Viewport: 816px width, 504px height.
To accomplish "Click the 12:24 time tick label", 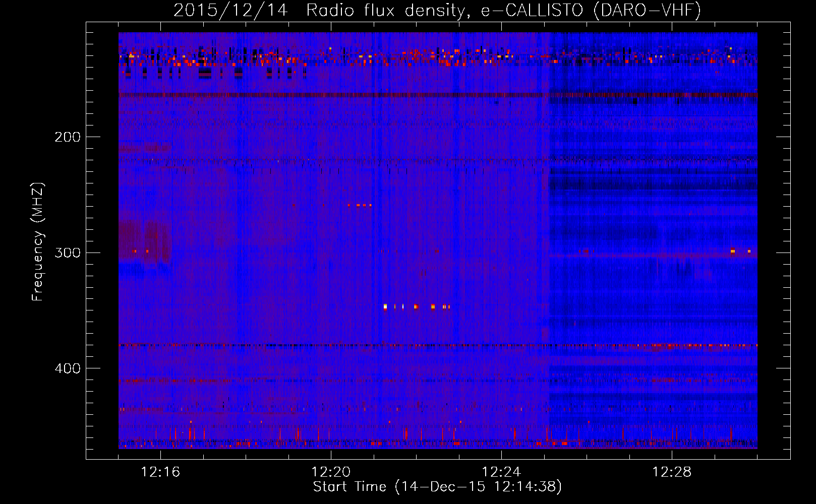I will (501, 472).
